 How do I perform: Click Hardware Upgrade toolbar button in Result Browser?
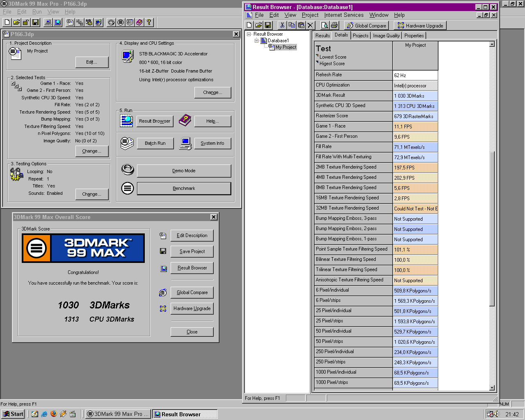pyautogui.click(x=420, y=25)
